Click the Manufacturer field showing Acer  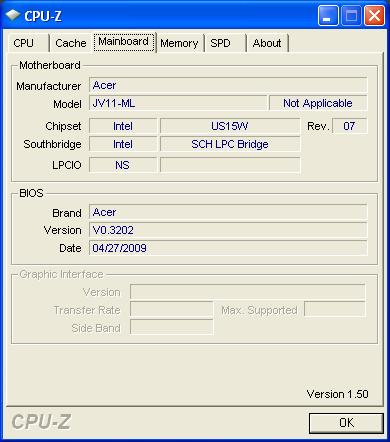228,85
